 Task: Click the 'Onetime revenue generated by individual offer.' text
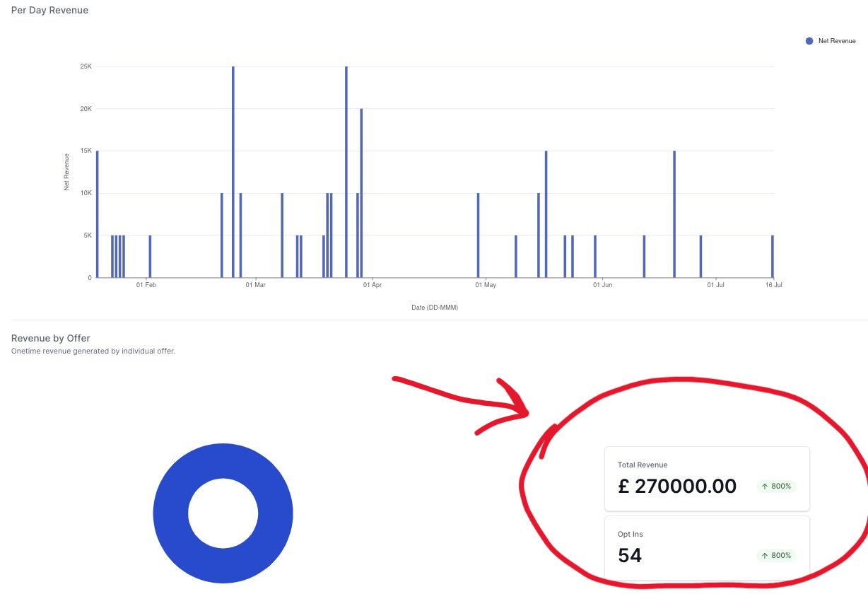[x=93, y=351]
